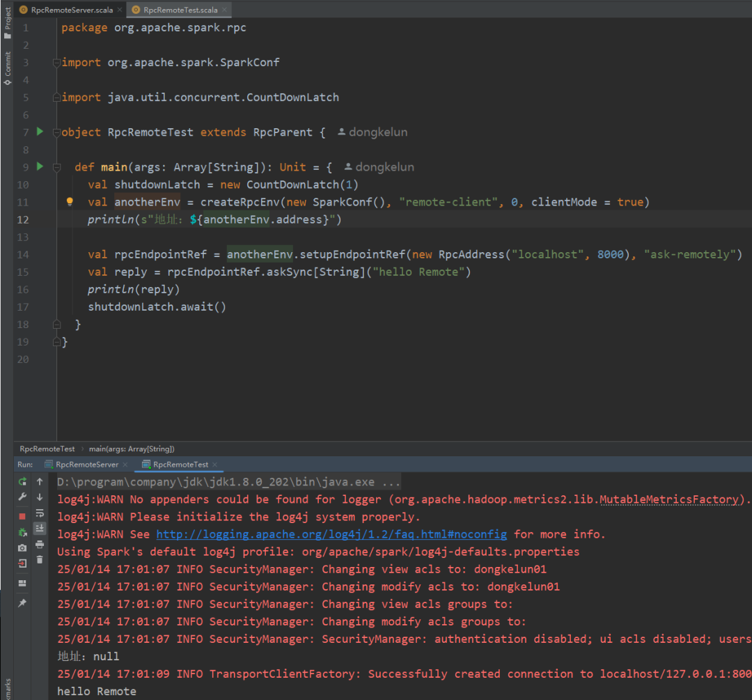The width and height of the screenshot is (752, 700).
Task: Open run configuration via wrench icon
Action: tap(22, 497)
